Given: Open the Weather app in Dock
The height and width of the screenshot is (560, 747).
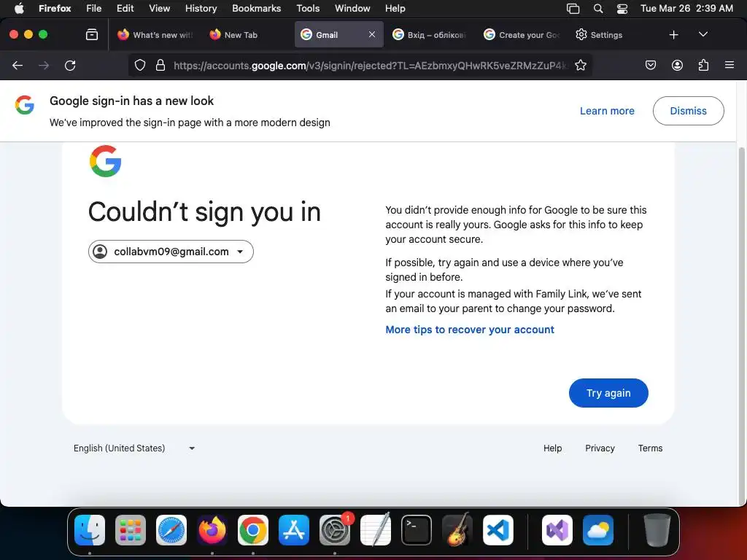Looking at the screenshot, I should (x=598, y=530).
